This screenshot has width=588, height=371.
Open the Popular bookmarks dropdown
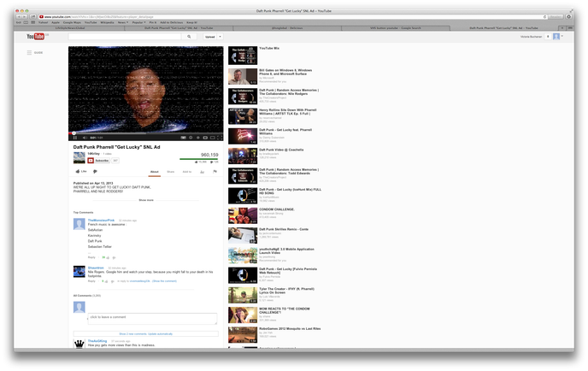coord(138,22)
